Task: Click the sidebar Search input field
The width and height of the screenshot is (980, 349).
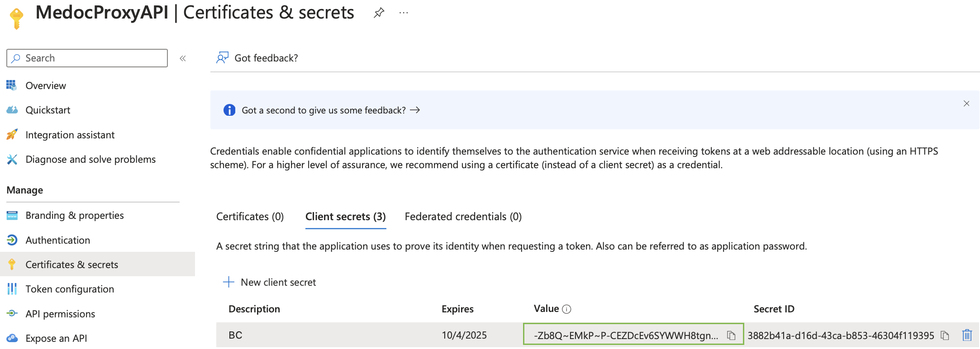Action: coord(90,58)
